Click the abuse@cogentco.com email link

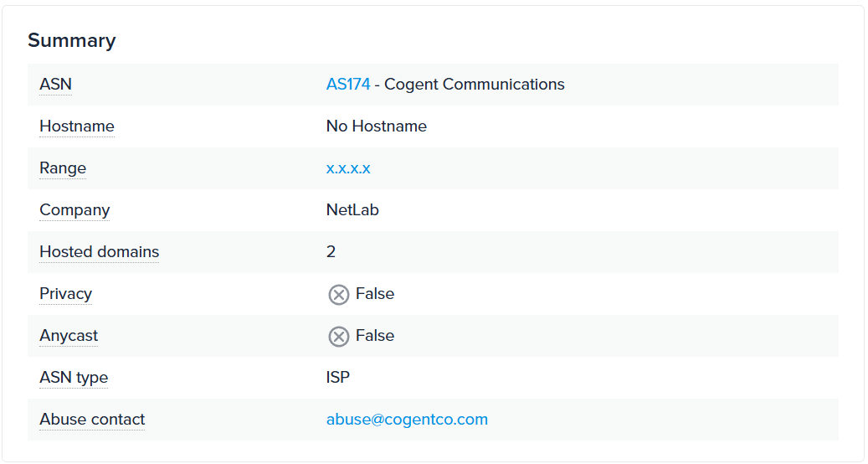[407, 420]
